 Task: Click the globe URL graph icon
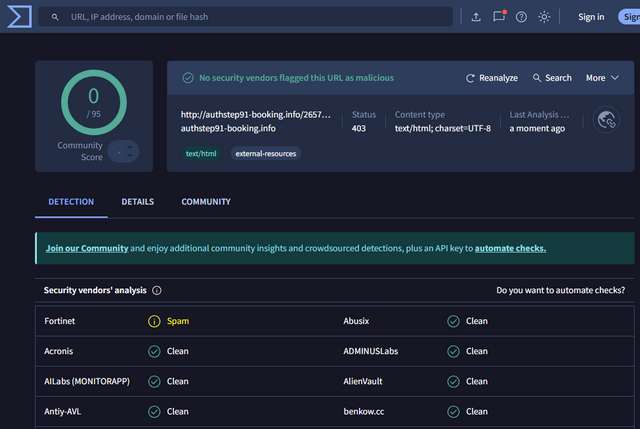click(605, 121)
